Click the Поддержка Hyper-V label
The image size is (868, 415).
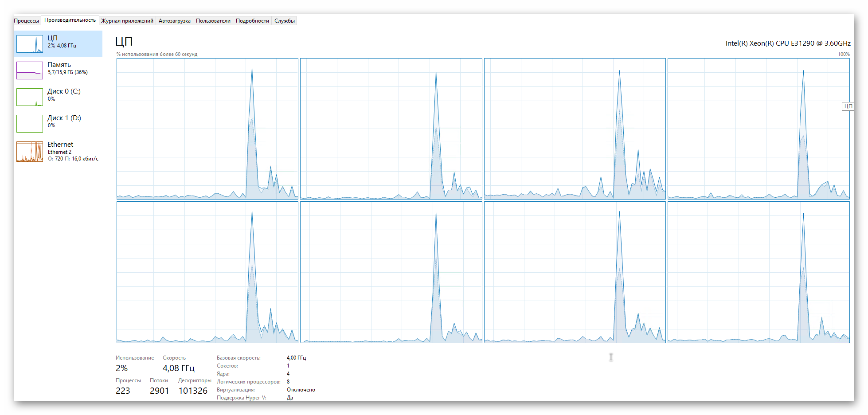[241, 398]
